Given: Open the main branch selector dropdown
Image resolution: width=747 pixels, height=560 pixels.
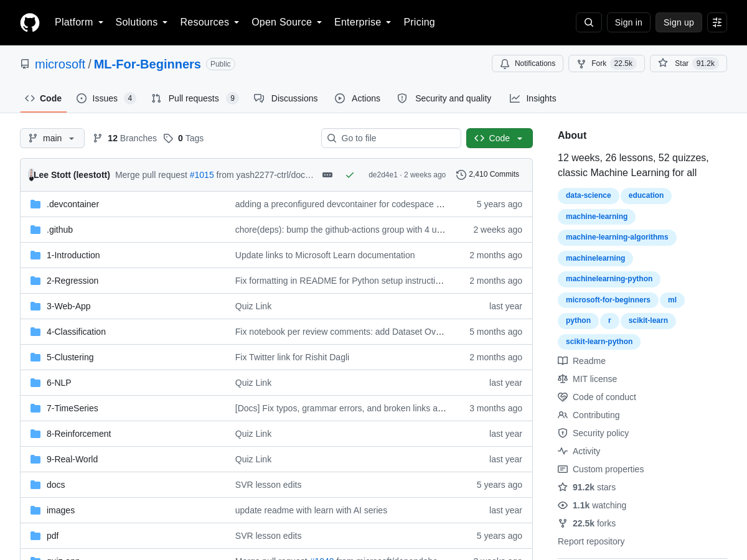Looking at the screenshot, I should coord(52,138).
